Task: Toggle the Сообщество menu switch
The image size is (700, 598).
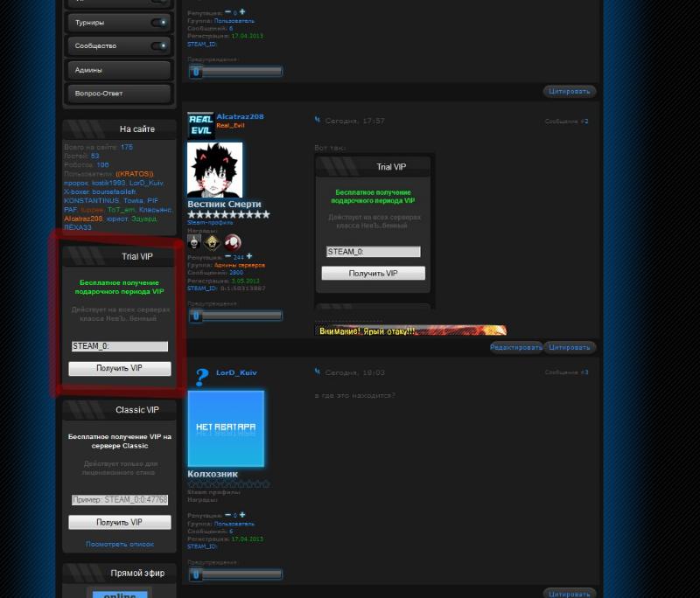Action: [x=158, y=45]
